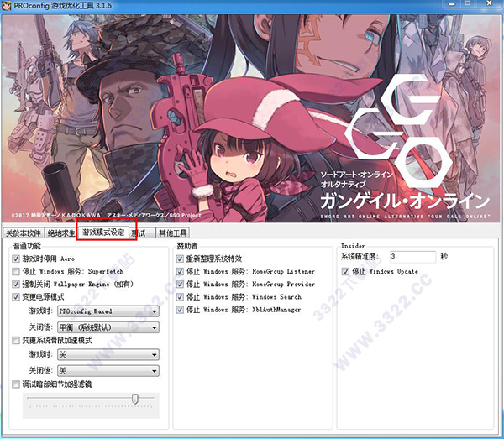Uncheck 变更电源模式 option

[x=16, y=297]
